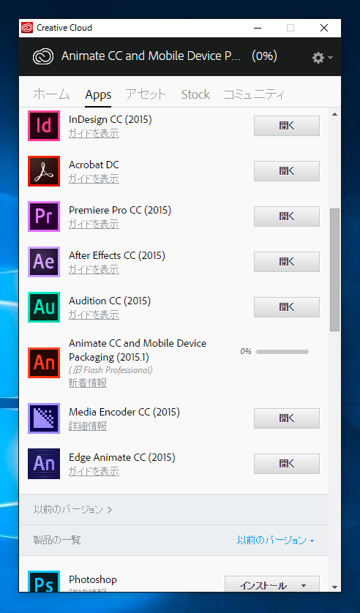The image size is (360, 613).
Task: Open Edge Animate CC with 開く button
Action: coord(287,464)
